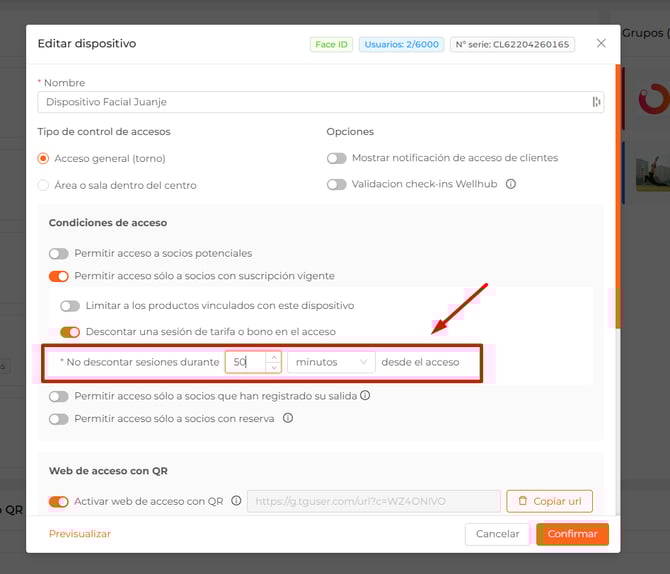Click the Confirmar button

(572, 534)
